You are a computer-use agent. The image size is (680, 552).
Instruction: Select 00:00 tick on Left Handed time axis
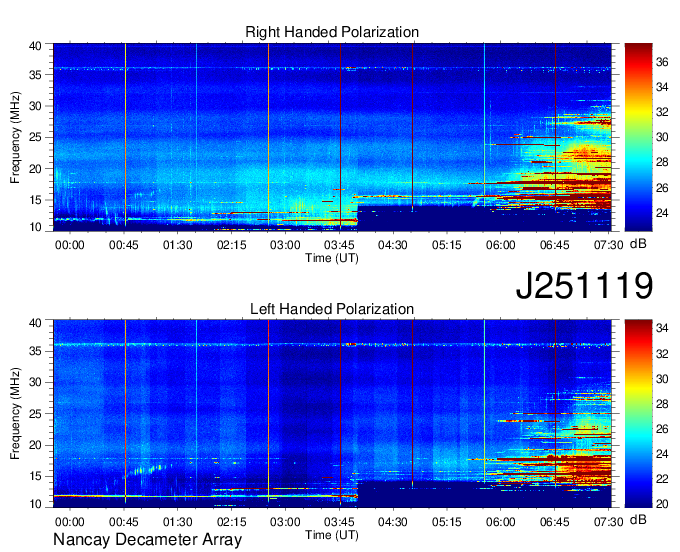tap(70, 521)
